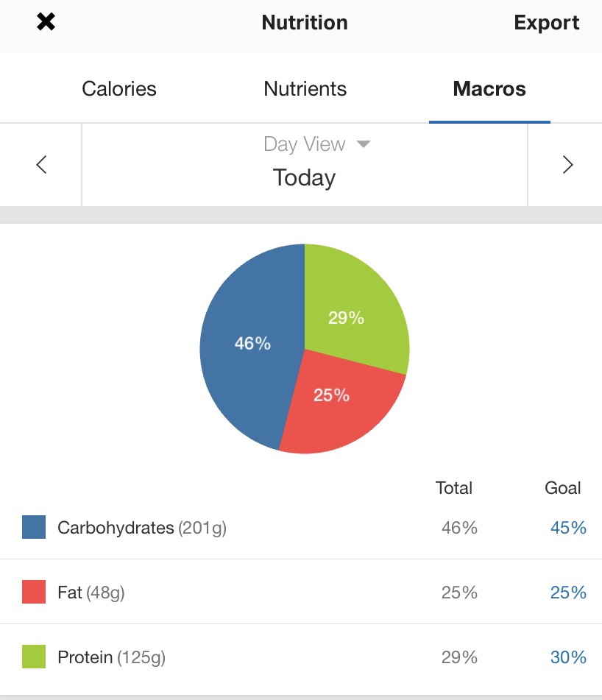Click the green Protein color swatch

tap(34, 657)
